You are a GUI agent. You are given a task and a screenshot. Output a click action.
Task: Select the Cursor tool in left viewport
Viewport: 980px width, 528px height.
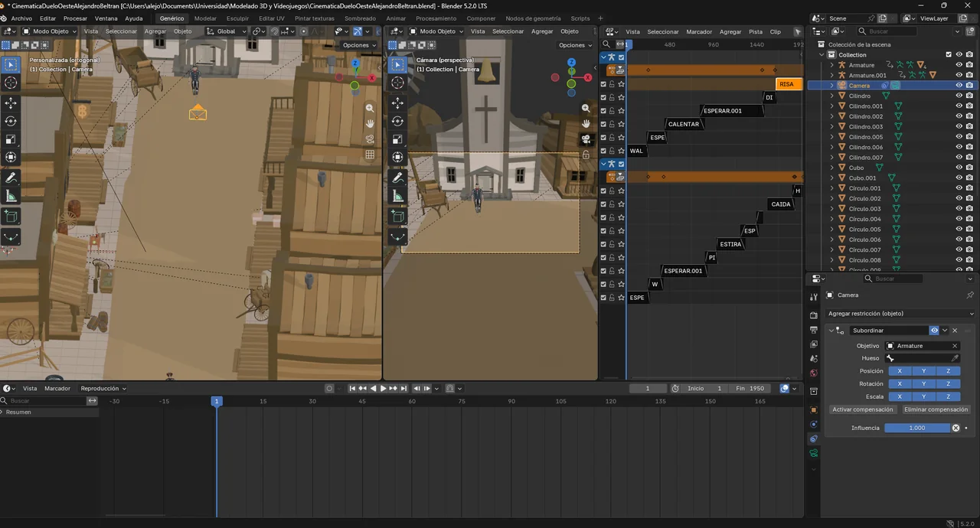click(11, 83)
